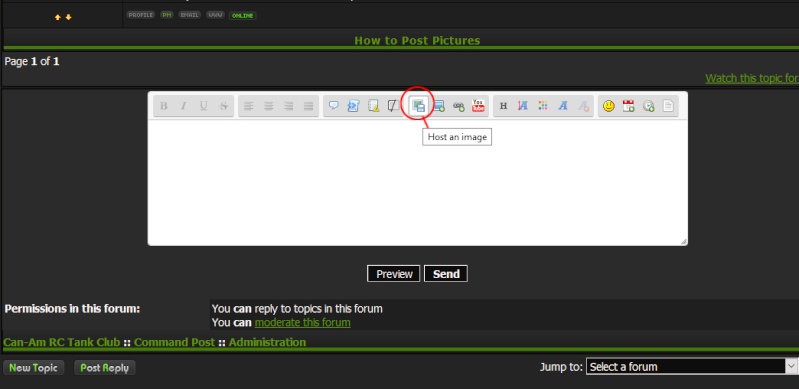Visit the poster's WWW site button
This screenshot has width=799, height=389.
click(215, 15)
